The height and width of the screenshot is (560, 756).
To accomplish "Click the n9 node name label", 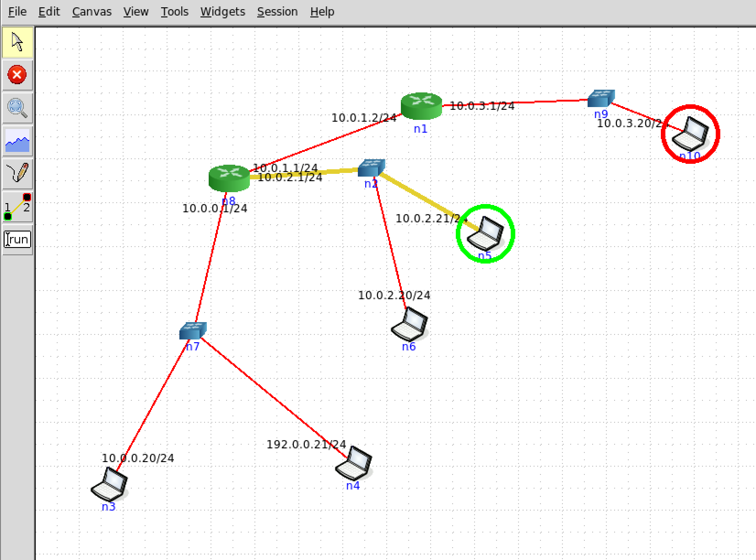I will point(601,114).
